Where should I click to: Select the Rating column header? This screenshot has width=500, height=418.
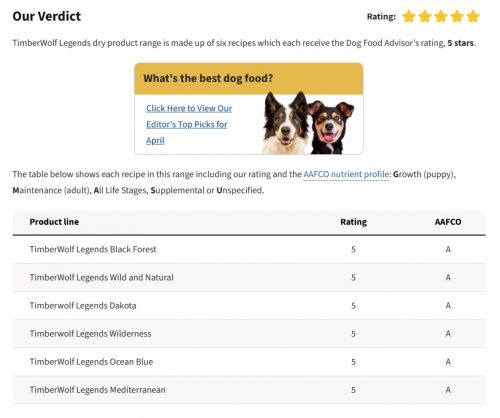pyautogui.click(x=353, y=222)
